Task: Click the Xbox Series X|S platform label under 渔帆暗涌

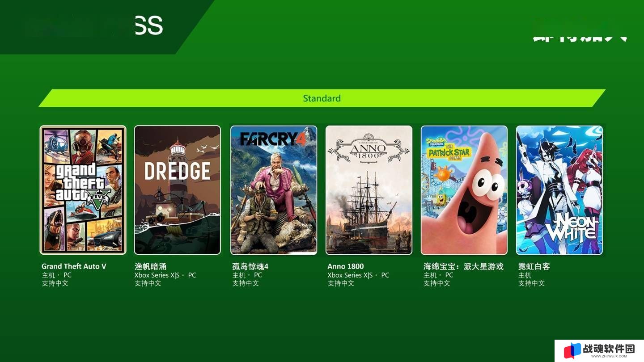Action: pyautogui.click(x=157, y=275)
